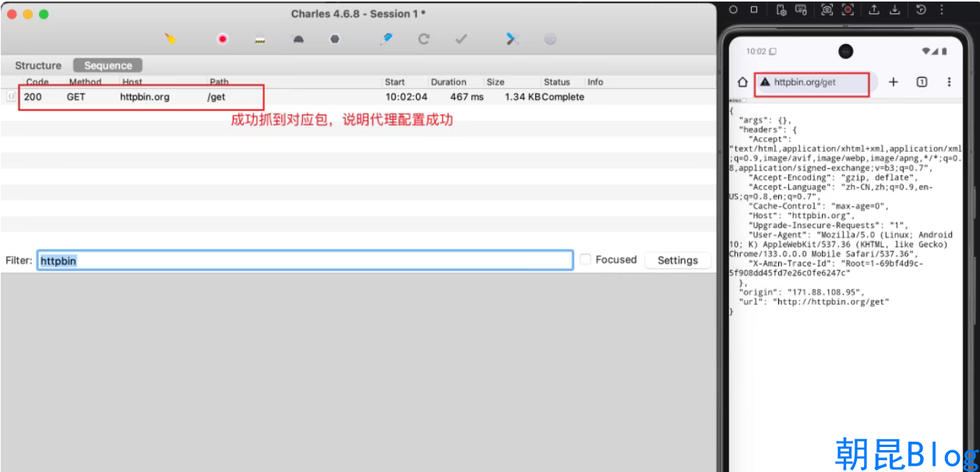Click the 200 status code cell
The image size is (980, 472).
(x=33, y=97)
